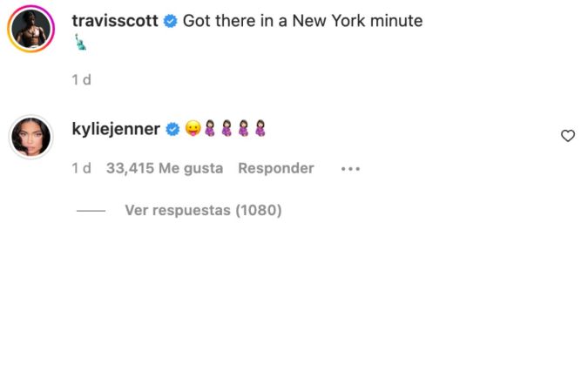This screenshot has width=588, height=392.
Task: Click the first pregnant woman emoji
Action: pos(209,130)
